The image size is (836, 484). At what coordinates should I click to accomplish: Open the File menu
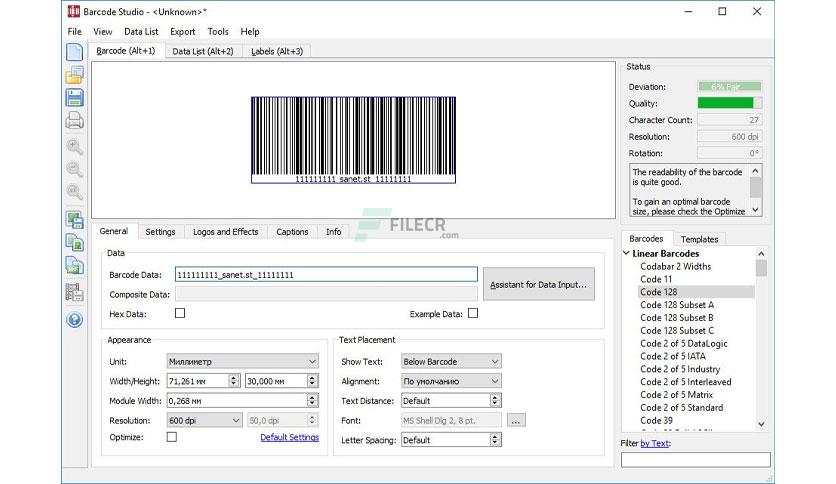[75, 32]
